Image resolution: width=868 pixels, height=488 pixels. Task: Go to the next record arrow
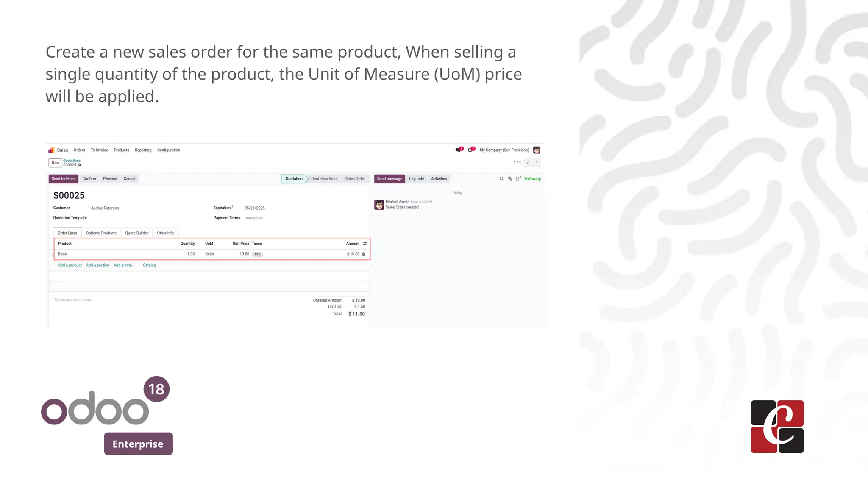point(537,163)
